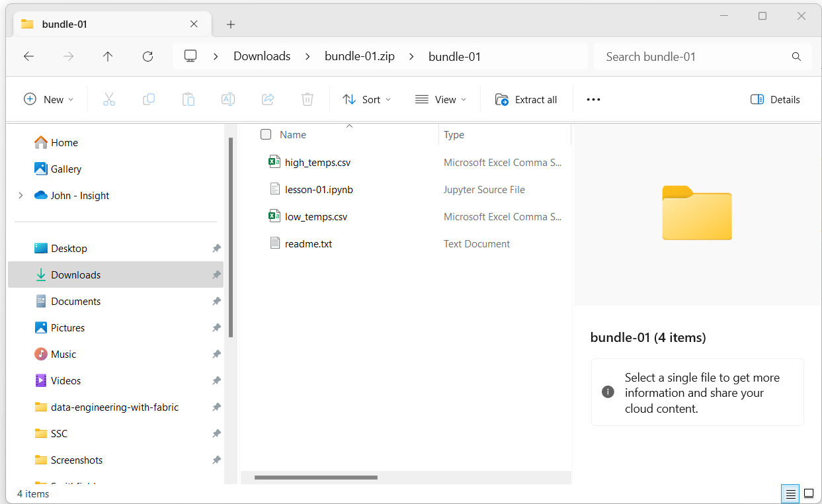Open the See more ellipsis menu
The height and width of the screenshot is (504, 822).
tap(593, 99)
